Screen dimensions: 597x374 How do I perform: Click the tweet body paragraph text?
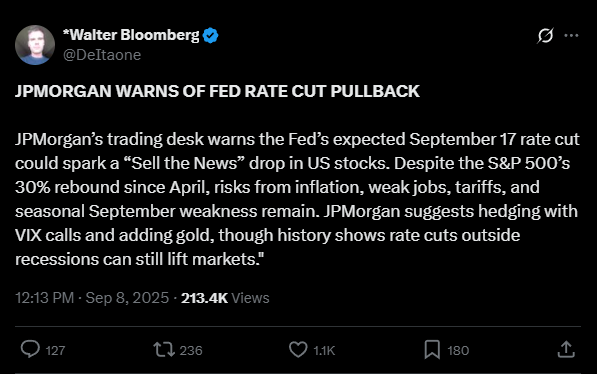297,199
